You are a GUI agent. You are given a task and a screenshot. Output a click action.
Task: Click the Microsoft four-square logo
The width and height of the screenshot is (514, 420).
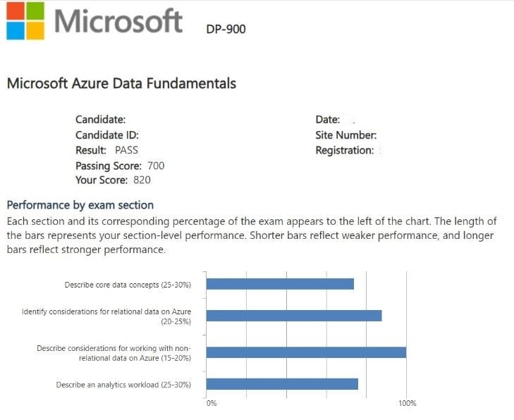pyautogui.click(x=25, y=20)
